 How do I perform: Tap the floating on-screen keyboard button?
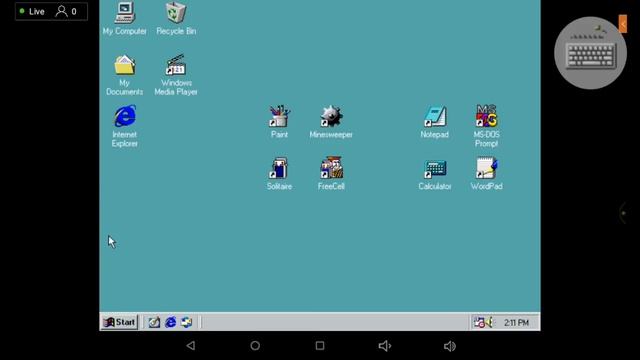click(590, 53)
